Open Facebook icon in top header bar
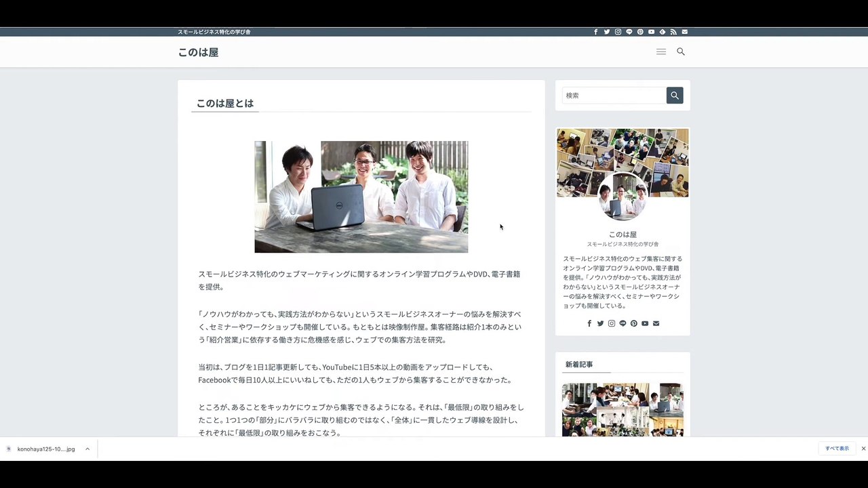Screen dimensions: 868x488 click(595, 32)
